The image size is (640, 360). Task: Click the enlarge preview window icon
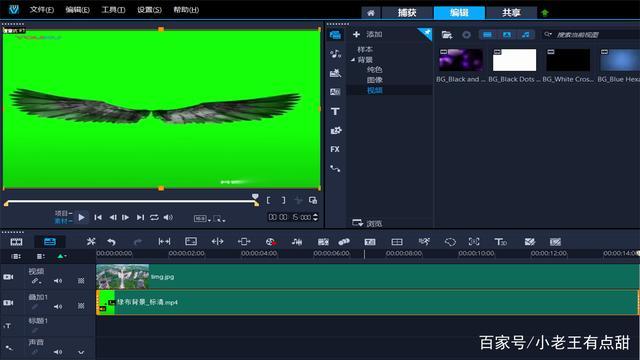tap(313, 200)
